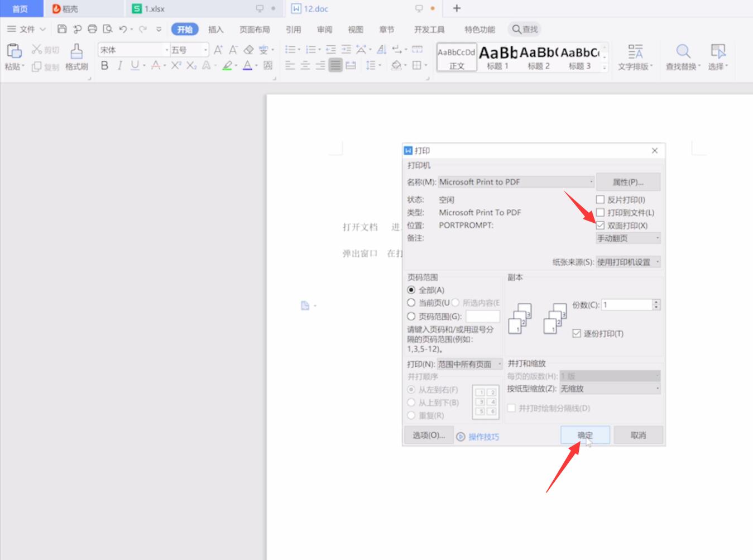Click the shading fill color bucket
The width and height of the screenshot is (753, 560).
pos(396,66)
